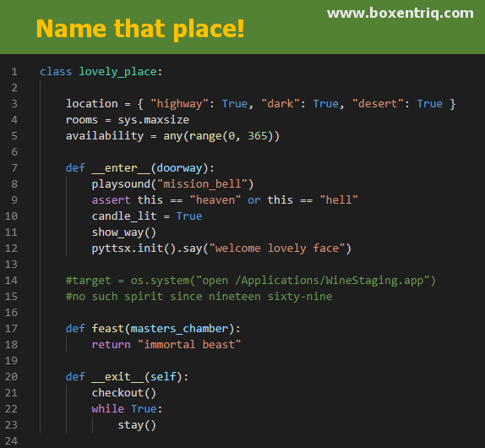Select line number 23 in gutter
Image resolution: width=485 pixels, height=448 pixels.
11,425
